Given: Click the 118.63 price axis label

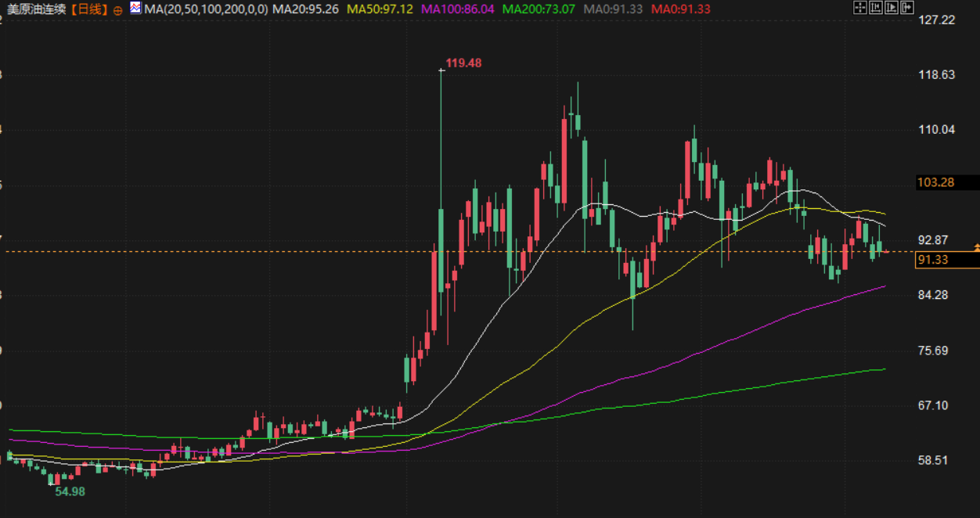Looking at the screenshot, I should point(936,75).
